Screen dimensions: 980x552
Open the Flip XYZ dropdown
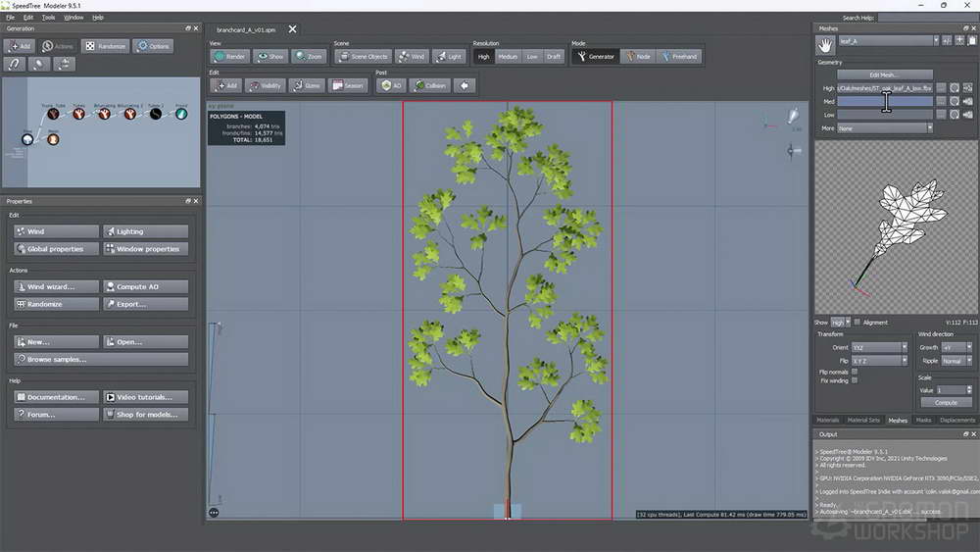[879, 361]
